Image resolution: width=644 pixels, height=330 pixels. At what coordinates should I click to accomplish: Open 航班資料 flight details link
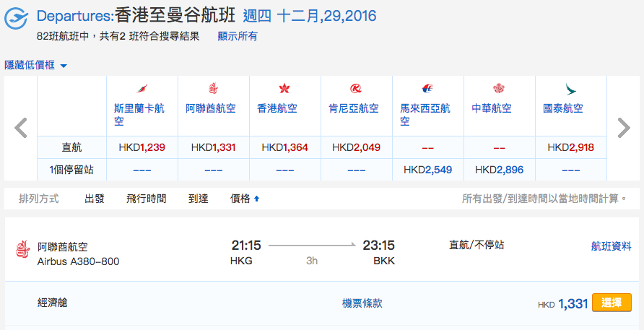click(611, 246)
